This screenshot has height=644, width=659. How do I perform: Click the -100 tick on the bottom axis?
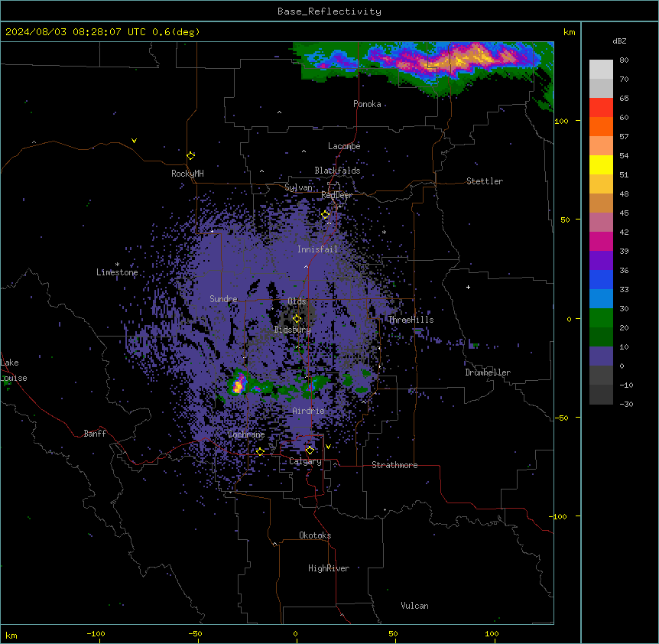click(96, 633)
